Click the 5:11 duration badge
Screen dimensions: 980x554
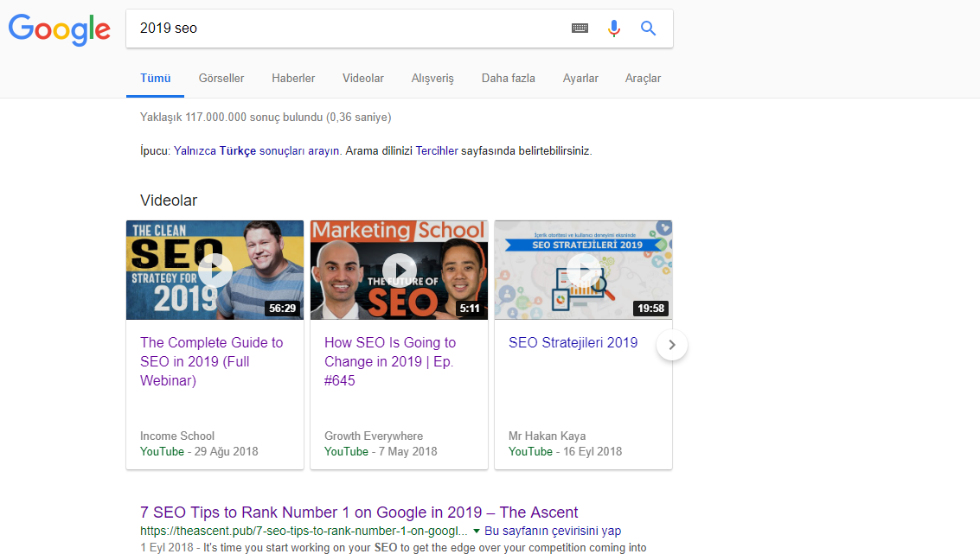coord(470,308)
